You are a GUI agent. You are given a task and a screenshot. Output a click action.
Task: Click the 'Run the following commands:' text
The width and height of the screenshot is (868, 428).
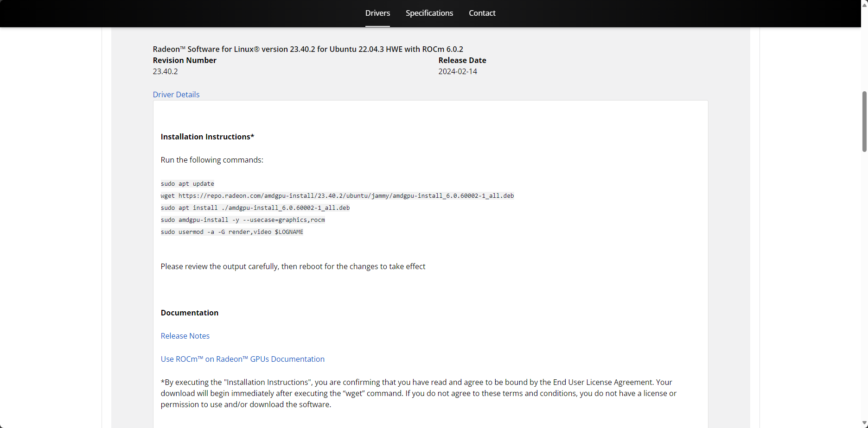[212, 160]
